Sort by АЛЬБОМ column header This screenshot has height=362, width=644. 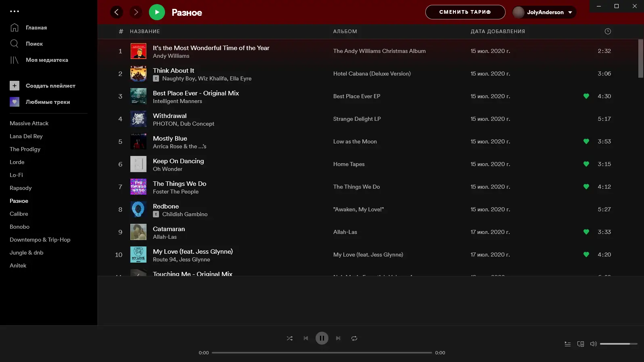[345, 31]
